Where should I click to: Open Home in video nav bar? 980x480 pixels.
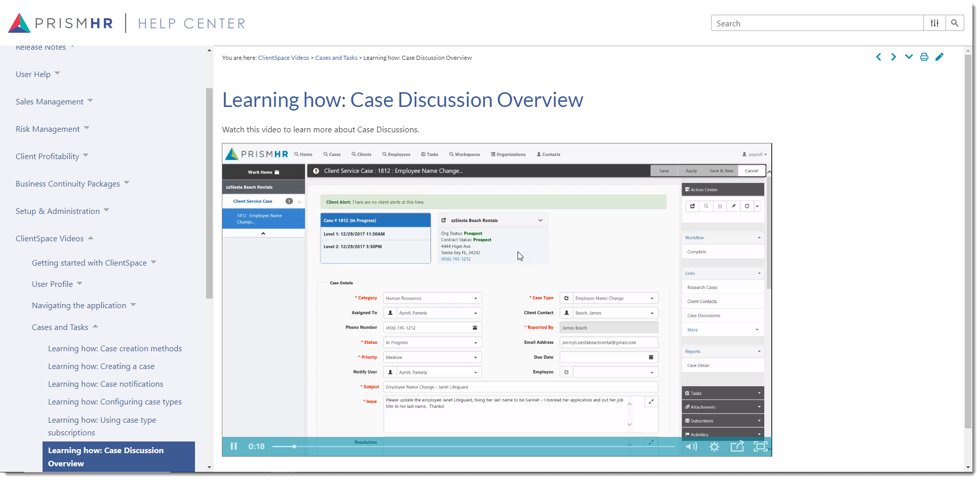[x=303, y=154]
